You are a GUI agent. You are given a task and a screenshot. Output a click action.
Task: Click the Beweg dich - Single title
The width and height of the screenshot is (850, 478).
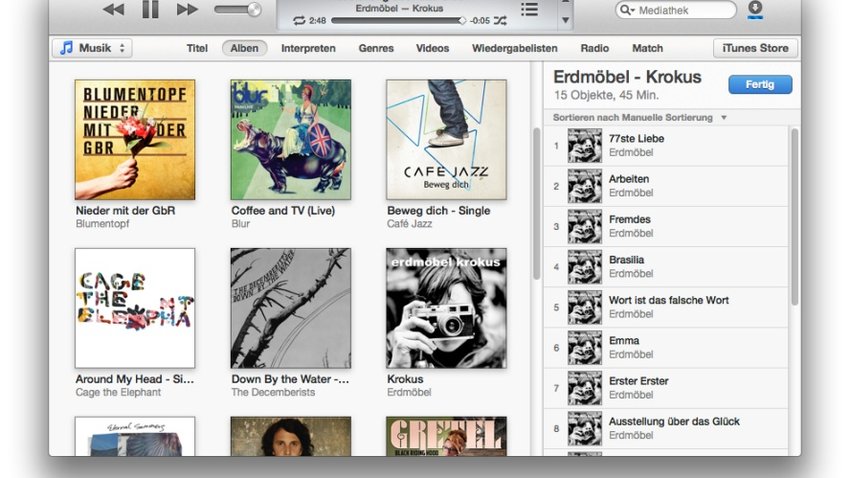tap(439, 211)
